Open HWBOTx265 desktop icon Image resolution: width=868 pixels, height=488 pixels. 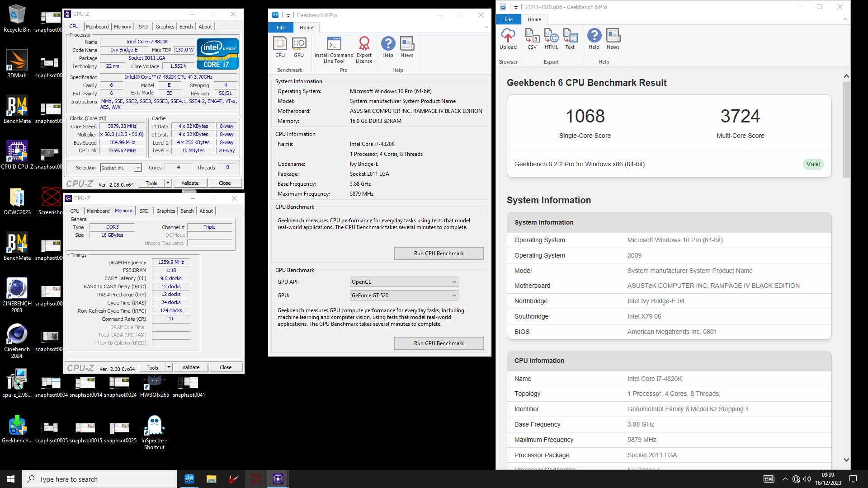[x=155, y=387]
